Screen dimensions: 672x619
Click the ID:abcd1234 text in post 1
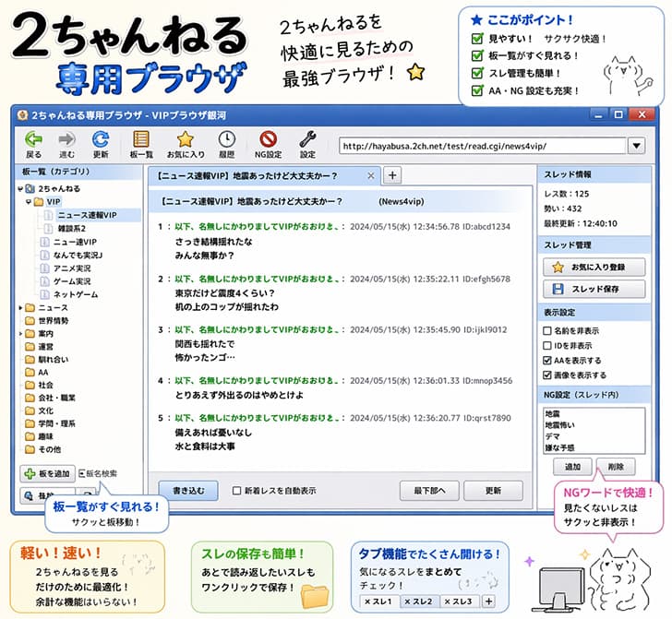point(486,227)
